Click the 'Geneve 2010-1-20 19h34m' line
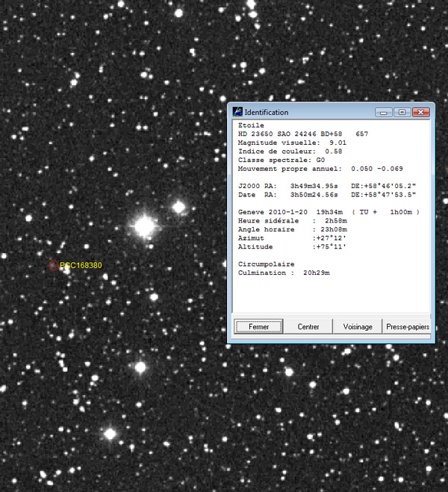Image resolution: width=448 pixels, height=492 pixels. coord(329,212)
